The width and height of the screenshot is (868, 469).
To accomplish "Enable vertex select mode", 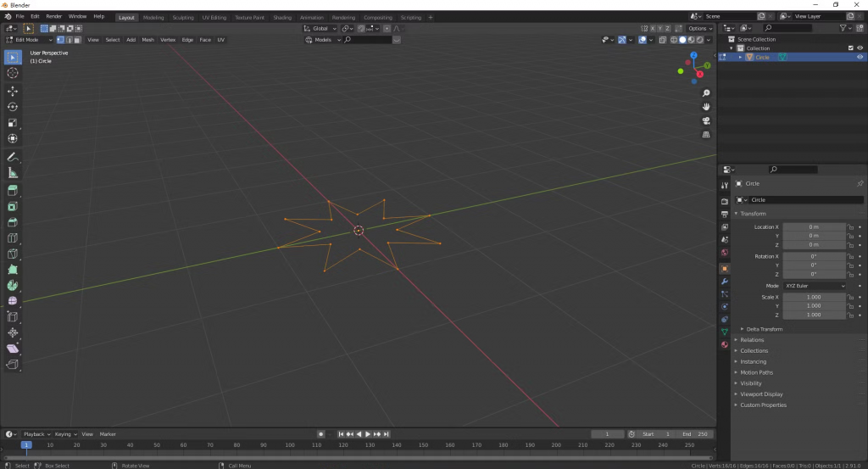I will click(x=60, y=40).
